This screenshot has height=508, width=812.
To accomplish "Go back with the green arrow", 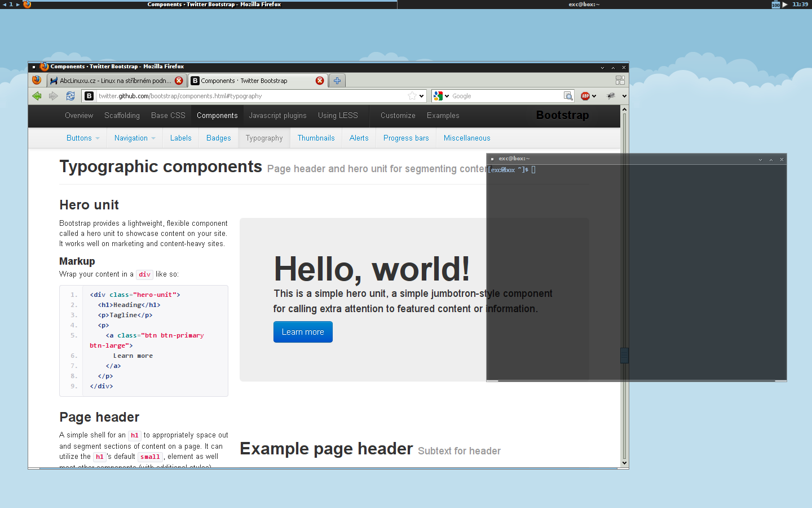I will coord(37,96).
